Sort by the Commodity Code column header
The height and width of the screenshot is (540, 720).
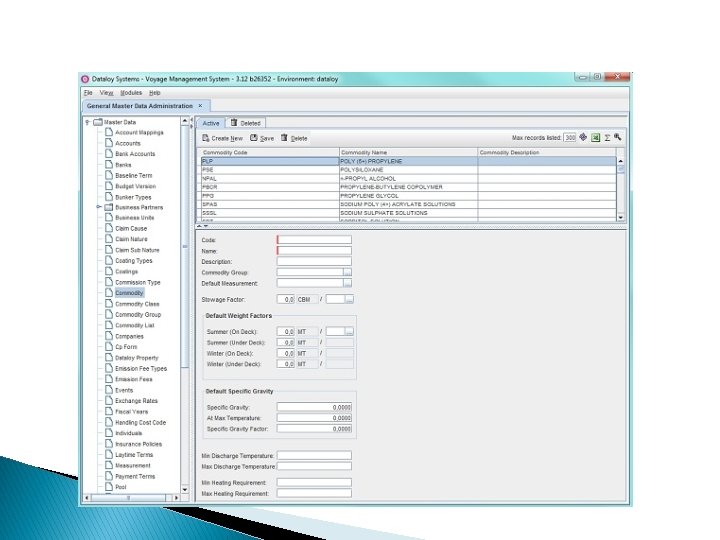click(x=270, y=152)
